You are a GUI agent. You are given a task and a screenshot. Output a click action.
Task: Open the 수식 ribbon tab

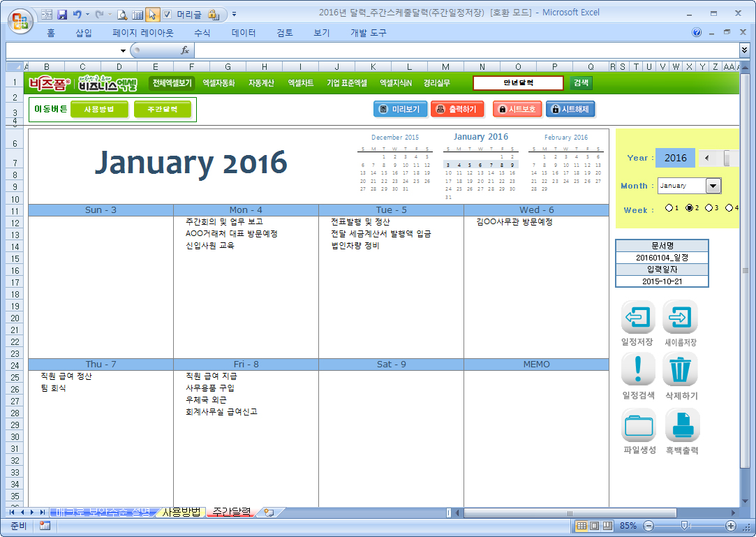(x=202, y=33)
